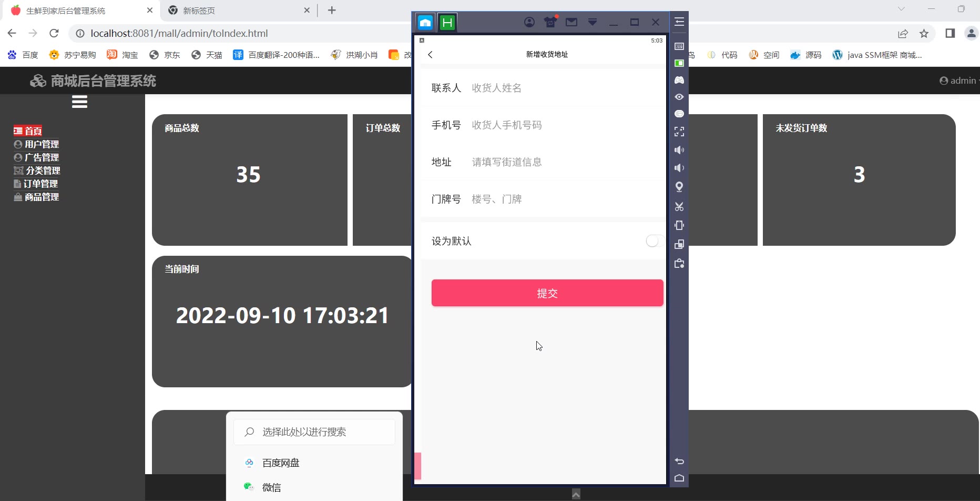This screenshot has height=501, width=980.
Task: Toggle the emulator eye visibility icon
Action: tap(679, 97)
